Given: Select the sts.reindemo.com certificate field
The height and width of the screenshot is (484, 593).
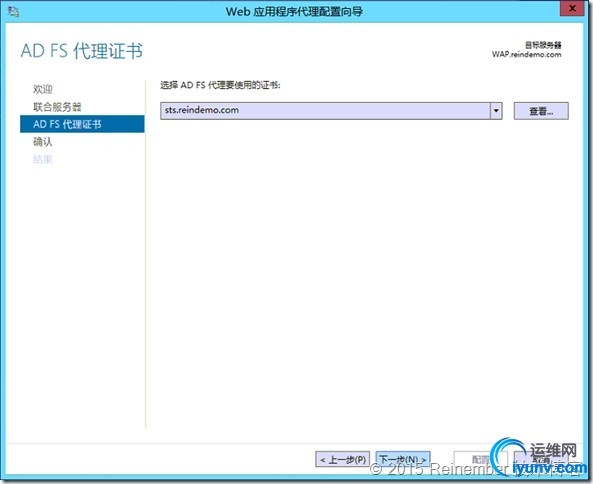Looking at the screenshot, I should [331, 111].
